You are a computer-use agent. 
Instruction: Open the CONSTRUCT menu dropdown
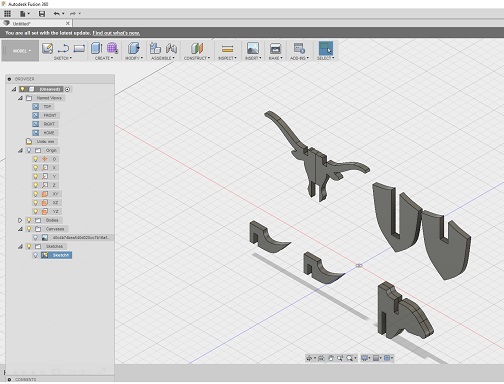197,58
